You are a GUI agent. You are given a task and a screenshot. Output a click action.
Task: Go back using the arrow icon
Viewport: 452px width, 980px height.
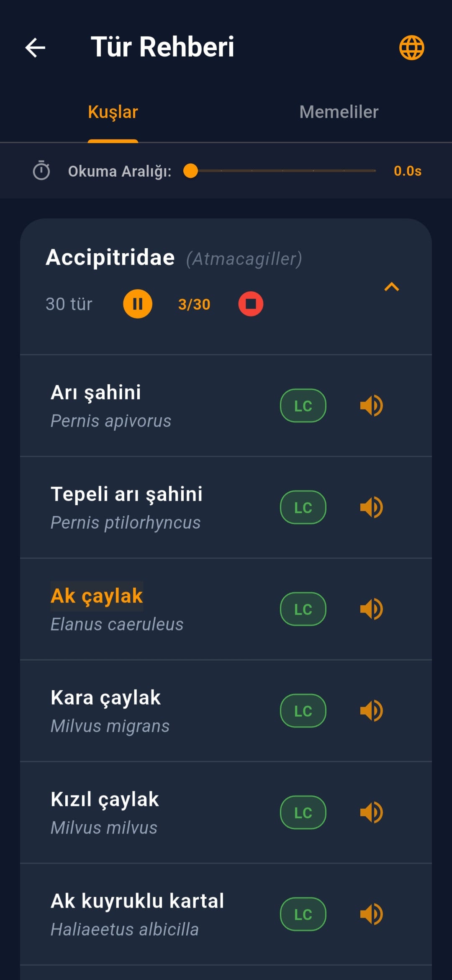point(36,47)
